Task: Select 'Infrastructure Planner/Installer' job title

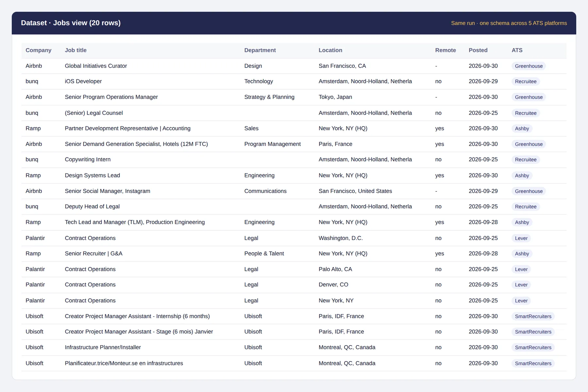Action: coord(103,347)
